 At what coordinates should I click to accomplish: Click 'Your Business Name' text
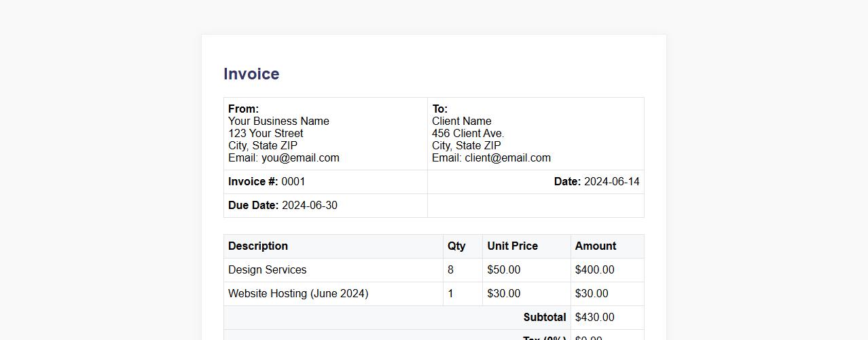pyautogui.click(x=278, y=121)
